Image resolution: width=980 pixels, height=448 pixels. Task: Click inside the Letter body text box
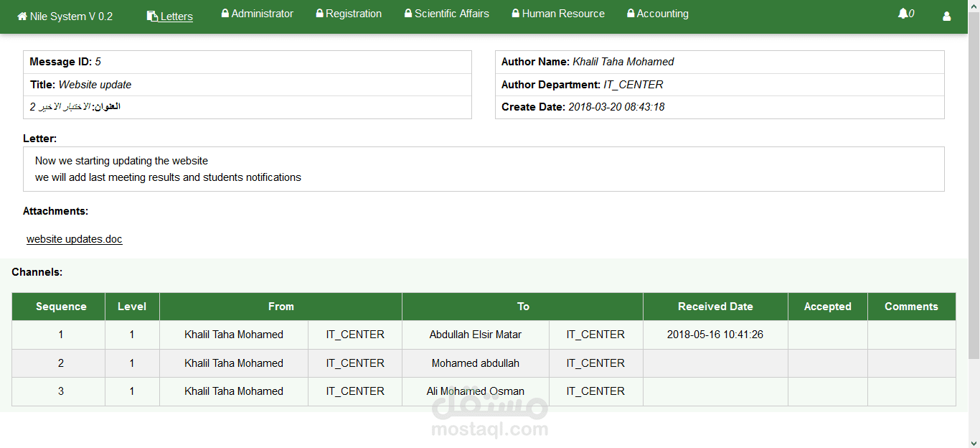(x=484, y=169)
